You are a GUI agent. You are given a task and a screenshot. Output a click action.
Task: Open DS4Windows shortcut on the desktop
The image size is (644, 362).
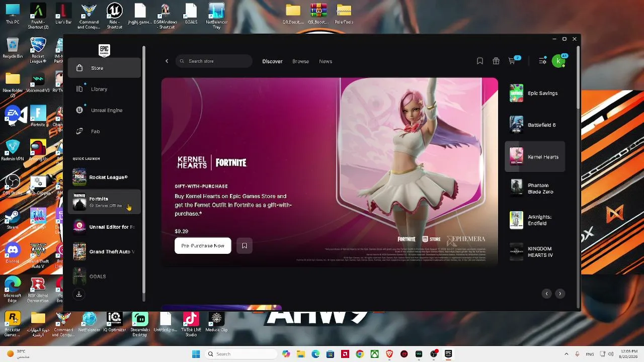coord(166,17)
